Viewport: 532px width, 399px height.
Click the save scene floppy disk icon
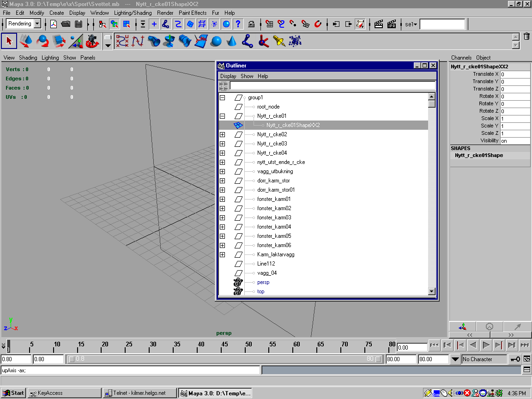tap(78, 24)
